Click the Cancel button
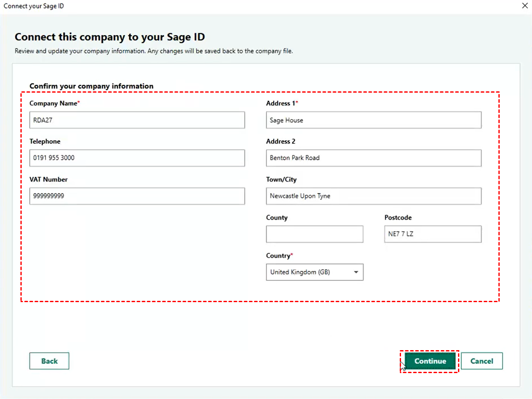 (x=482, y=361)
